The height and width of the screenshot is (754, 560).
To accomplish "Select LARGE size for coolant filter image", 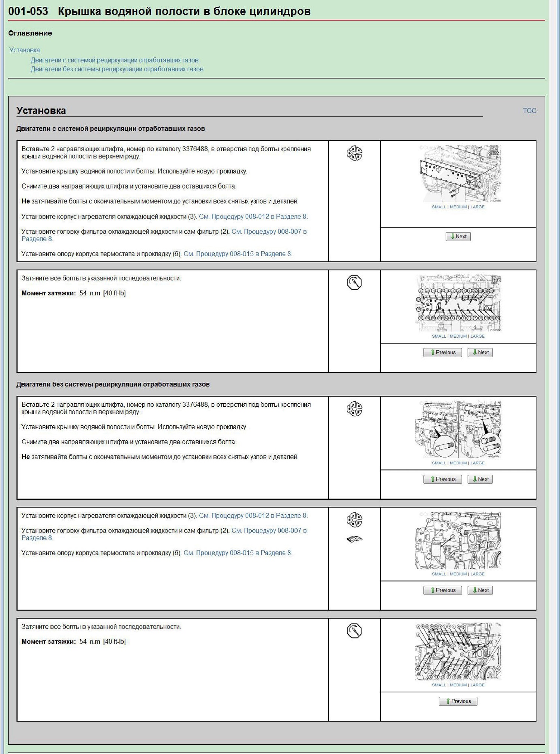I will pyautogui.click(x=477, y=574).
